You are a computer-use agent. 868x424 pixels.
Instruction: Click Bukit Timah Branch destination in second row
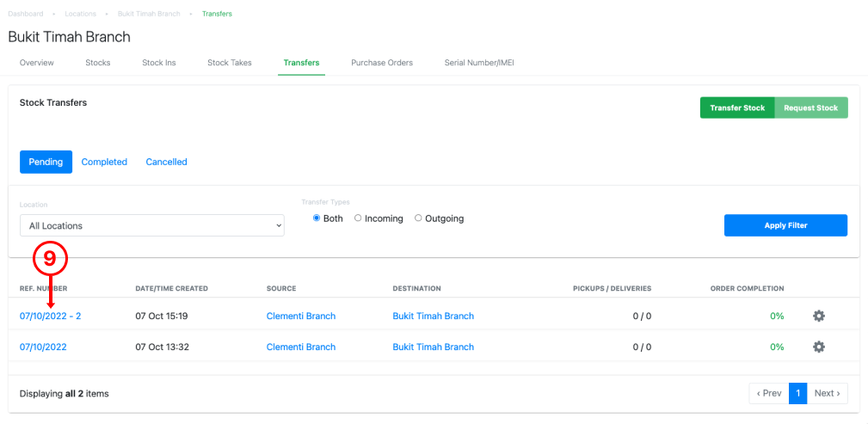[x=434, y=347]
